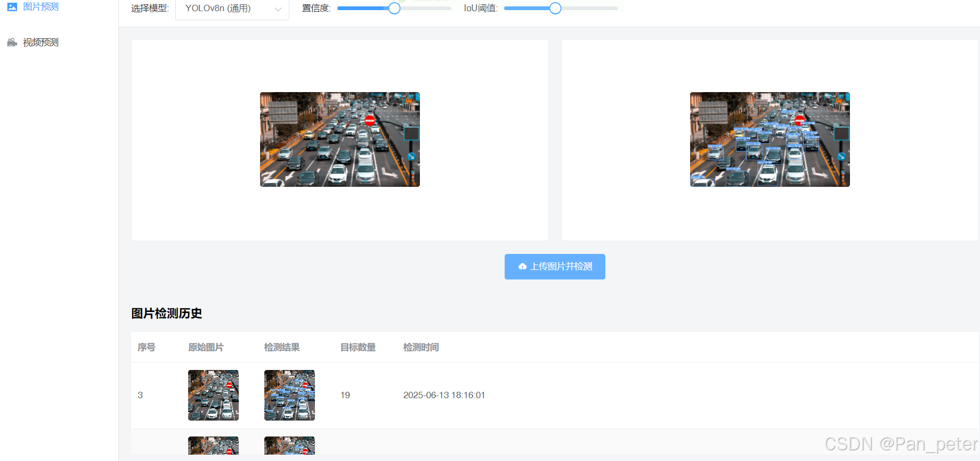The width and height of the screenshot is (980, 461).
Task: Click the 图片检测历史 heading
Action: pos(167,314)
